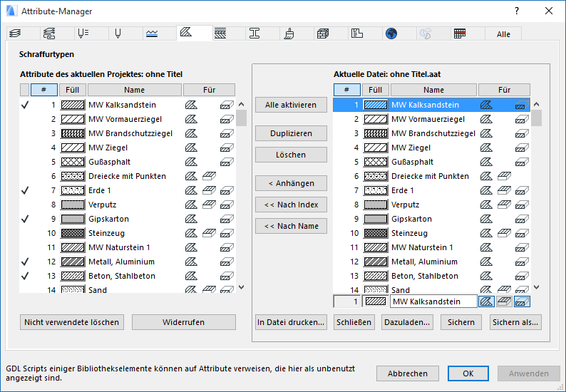Click Steinzeug fill swatch in project list
This screenshot has height=392, width=566.
click(x=73, y=233)
